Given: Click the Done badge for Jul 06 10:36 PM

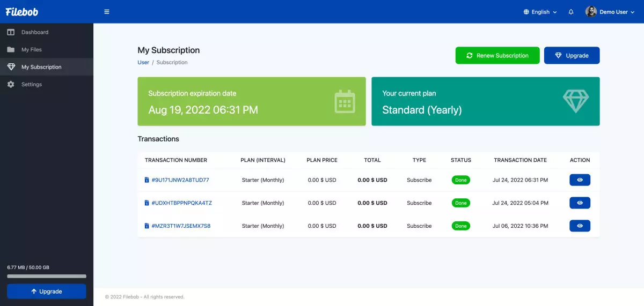Looking at the screenshot, I should (x=461, y=226).
